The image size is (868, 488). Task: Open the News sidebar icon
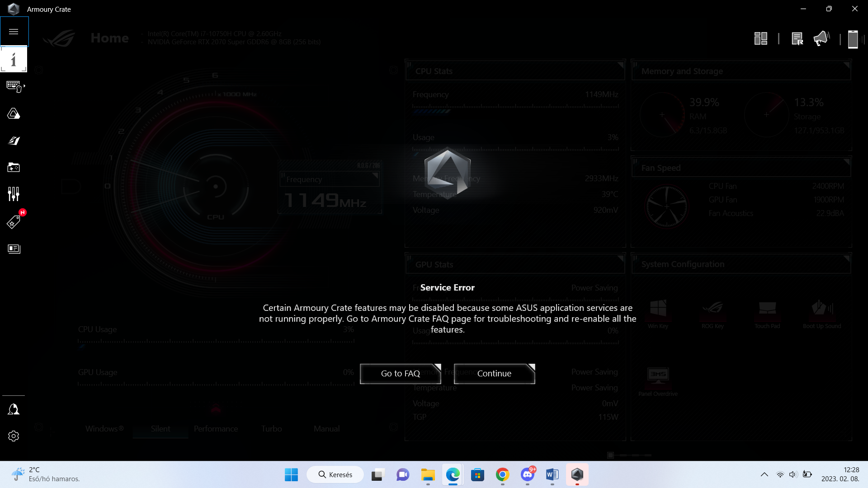[x=14, y=249]
